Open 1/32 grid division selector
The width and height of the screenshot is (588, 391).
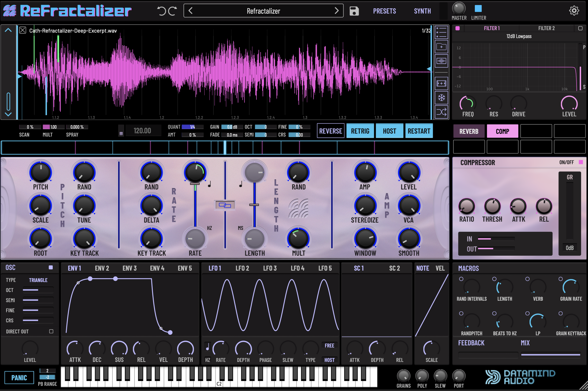coord(426,30)
